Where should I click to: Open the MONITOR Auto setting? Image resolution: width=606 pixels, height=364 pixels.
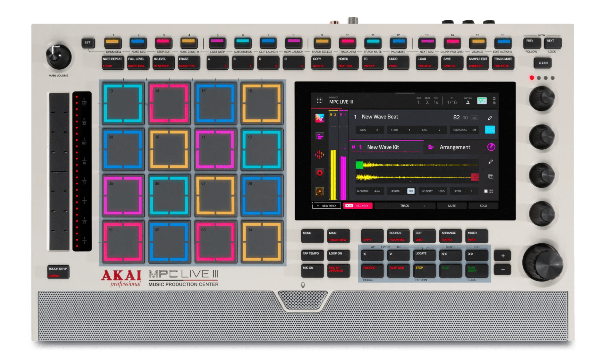[x=370, y=191]
